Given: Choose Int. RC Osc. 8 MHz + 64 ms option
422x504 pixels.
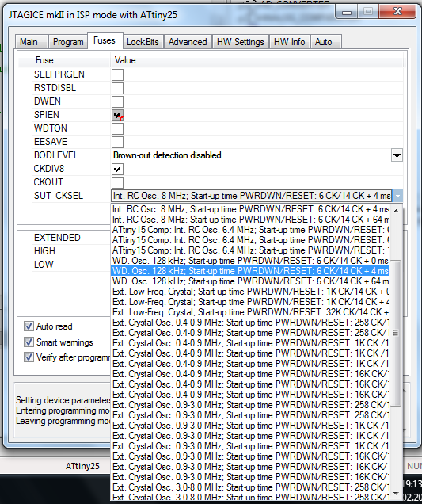Looking at the screenshot, I should (250, 220).
